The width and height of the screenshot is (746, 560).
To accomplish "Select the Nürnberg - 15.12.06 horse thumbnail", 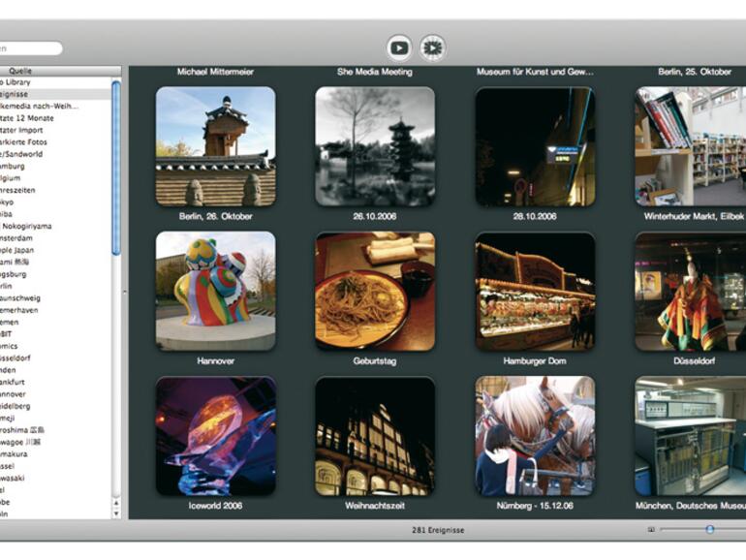I will point(534,436).
